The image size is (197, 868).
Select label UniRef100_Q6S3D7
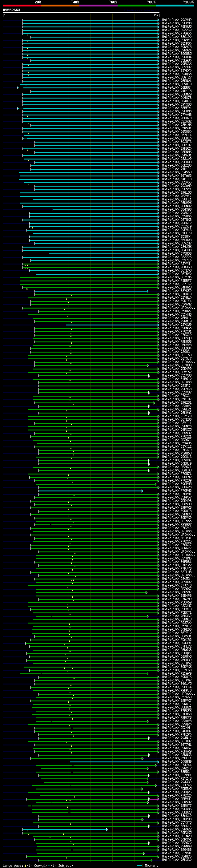tap(177, 67)
